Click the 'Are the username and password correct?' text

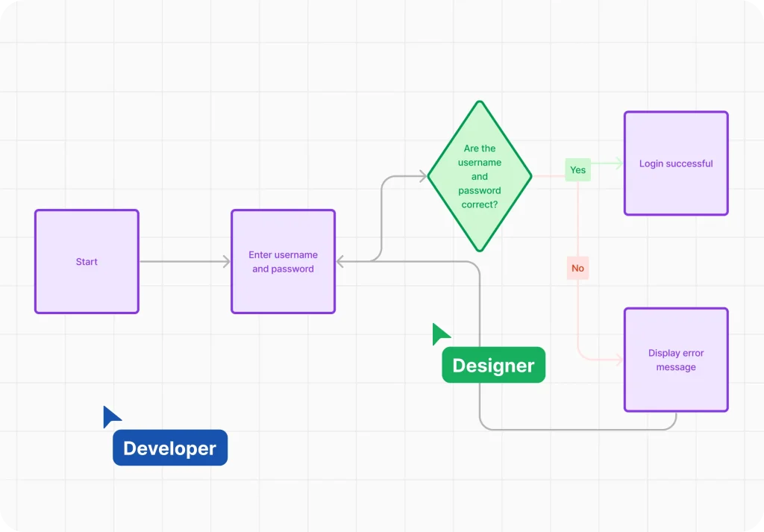coord(480,176)
